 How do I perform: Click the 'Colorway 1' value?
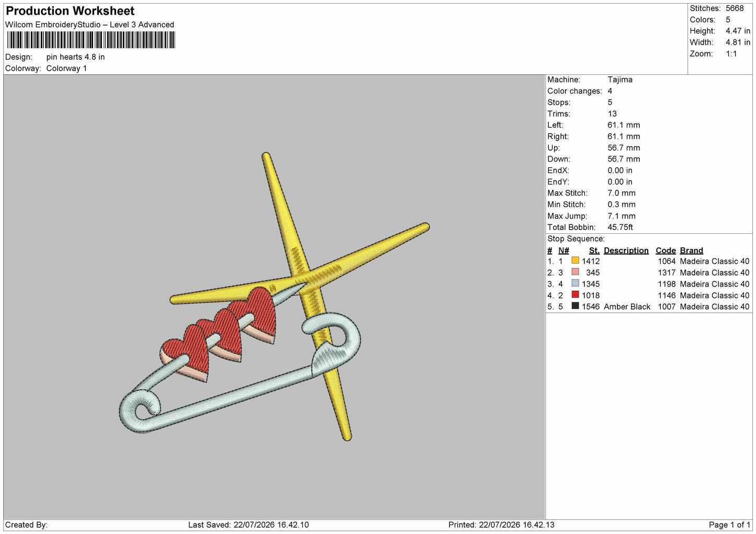(66, 69)
